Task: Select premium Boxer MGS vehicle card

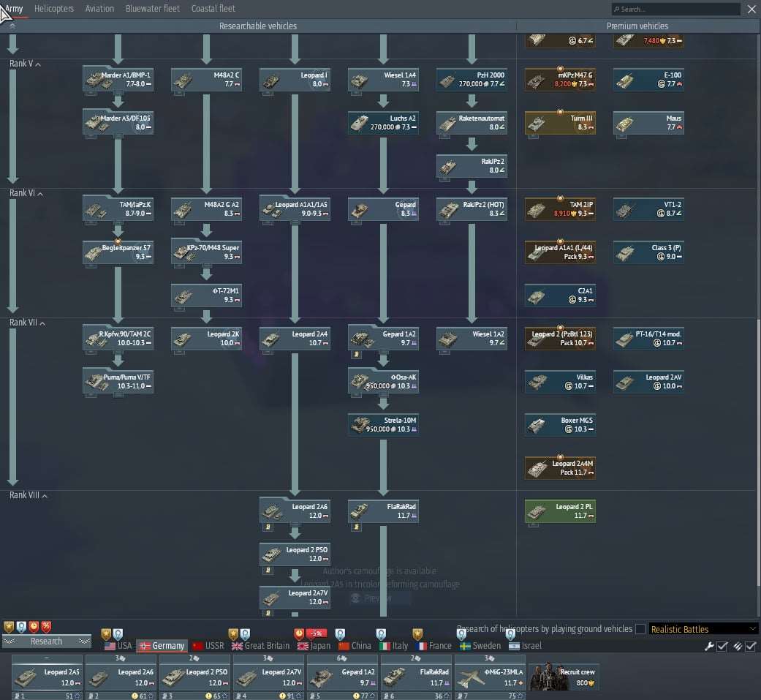Action: pos(560,424)
